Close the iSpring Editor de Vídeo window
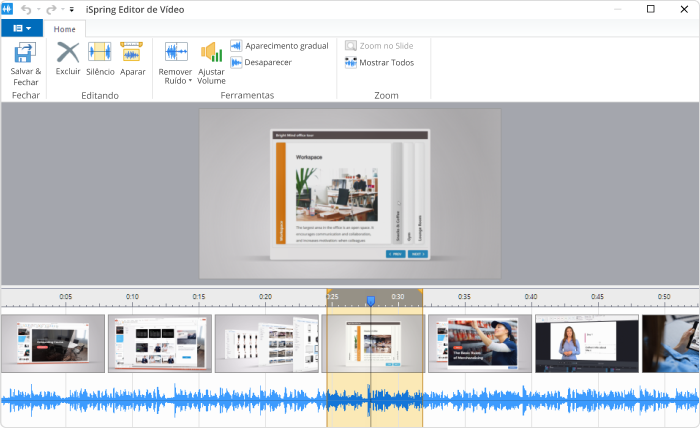This screenshot has height=428, width=700. (684, 9)
